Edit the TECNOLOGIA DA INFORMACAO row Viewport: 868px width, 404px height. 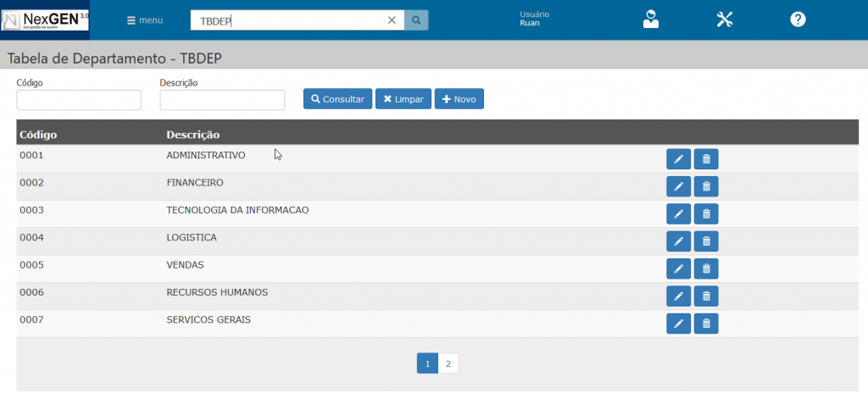(x=678, y=214)
